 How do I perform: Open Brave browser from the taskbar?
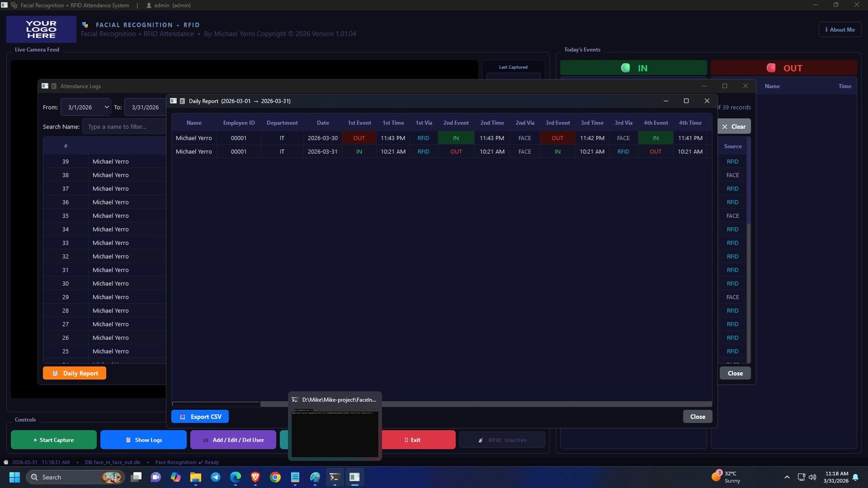[x=255, y=477]
